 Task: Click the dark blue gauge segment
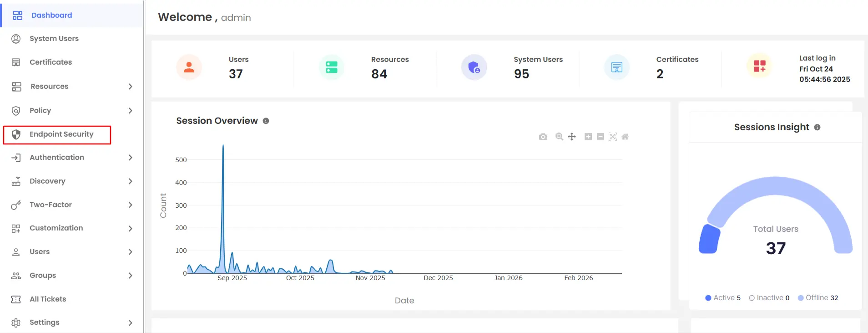click(710, 240)
